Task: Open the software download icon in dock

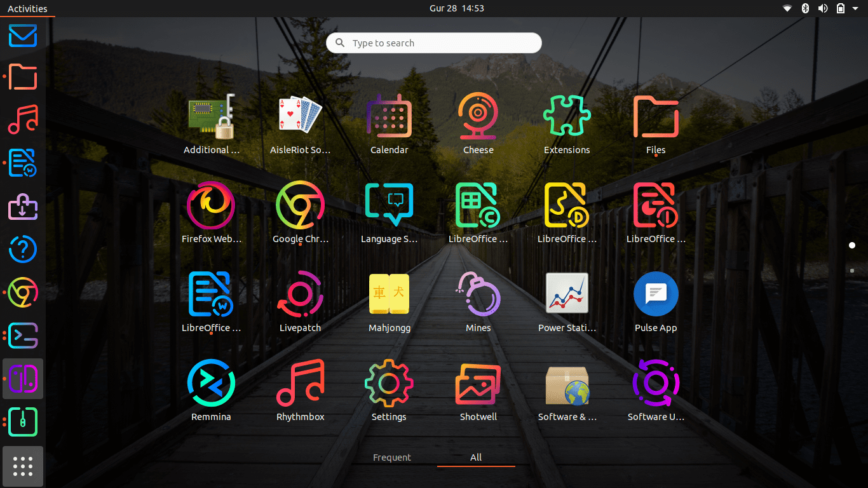Action: pos(23,206)
